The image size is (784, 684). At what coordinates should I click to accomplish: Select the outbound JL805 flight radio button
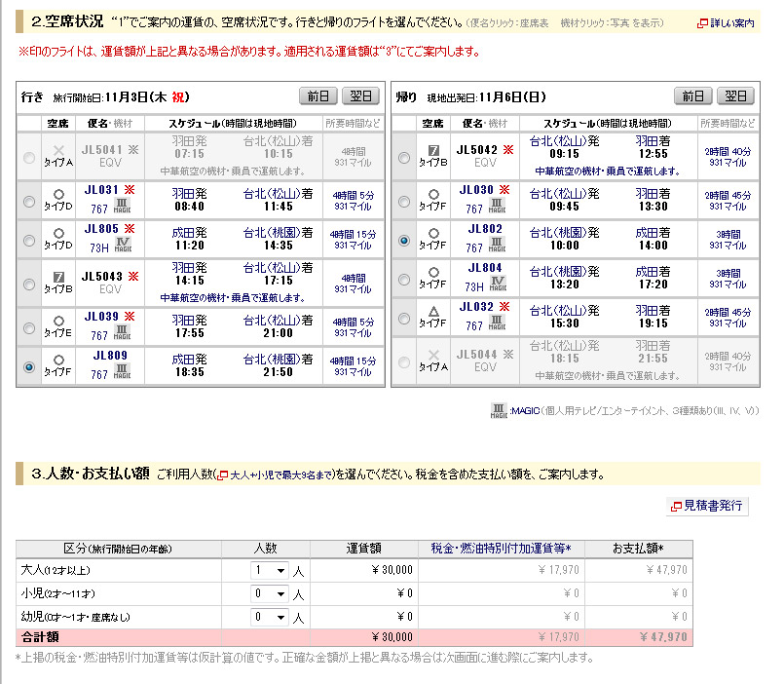point(29,241)
